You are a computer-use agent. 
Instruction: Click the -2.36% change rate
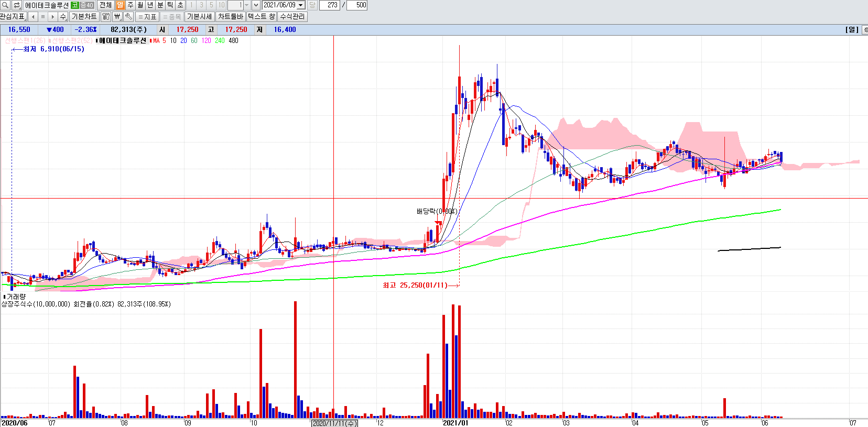[85, 30]
